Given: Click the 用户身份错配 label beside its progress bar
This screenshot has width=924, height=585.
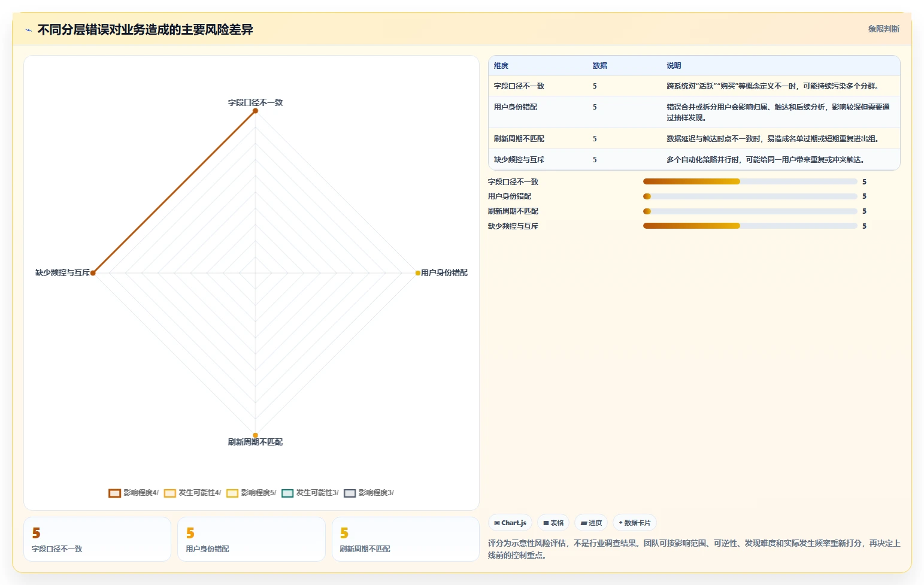Looking at the screenshot, I should pyautogui.click(x=510, y=196).
